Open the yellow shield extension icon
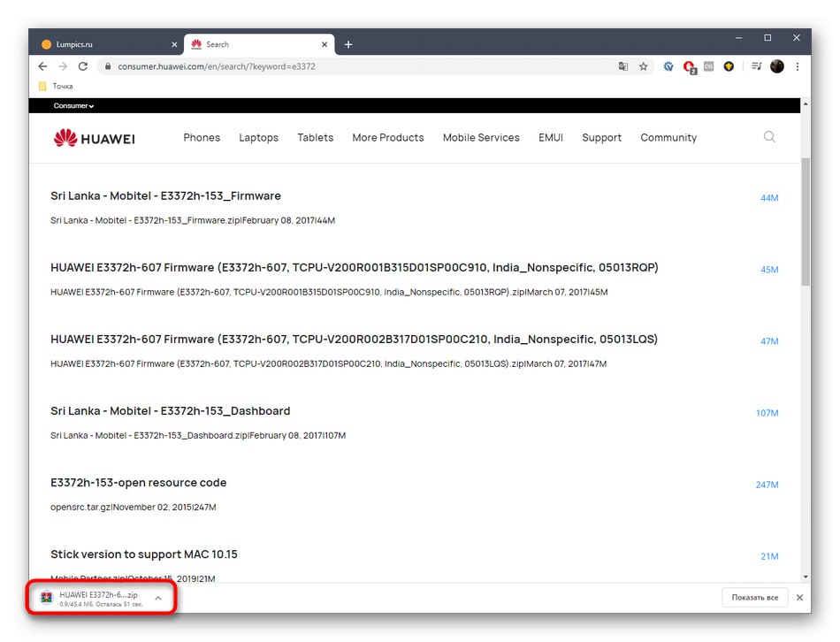 click(729, 66)
